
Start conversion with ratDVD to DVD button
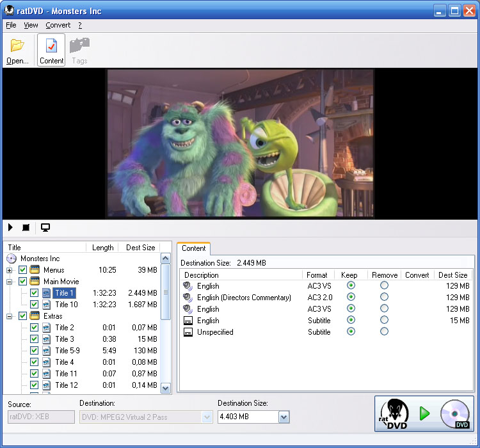pyautogui.click(x=424, y=413)
